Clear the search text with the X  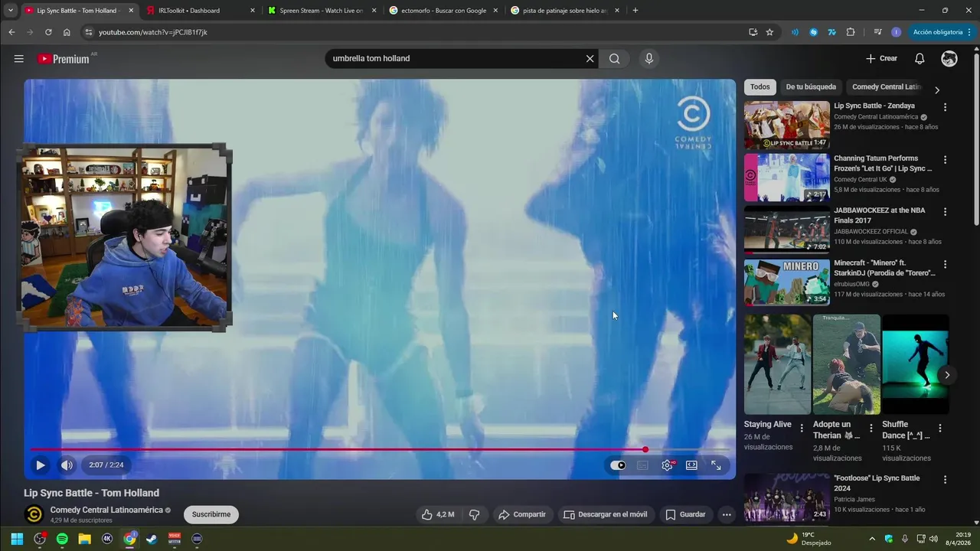point(590,59)
